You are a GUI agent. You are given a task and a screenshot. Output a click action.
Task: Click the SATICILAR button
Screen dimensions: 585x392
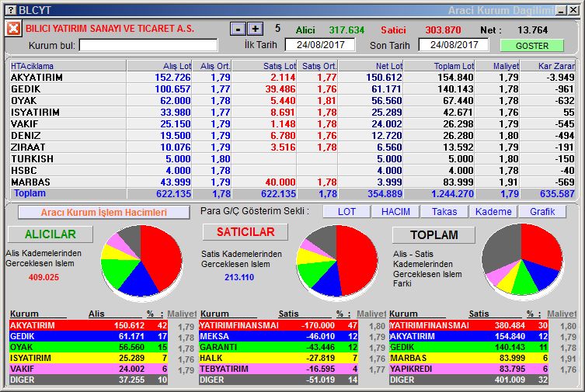245,232
